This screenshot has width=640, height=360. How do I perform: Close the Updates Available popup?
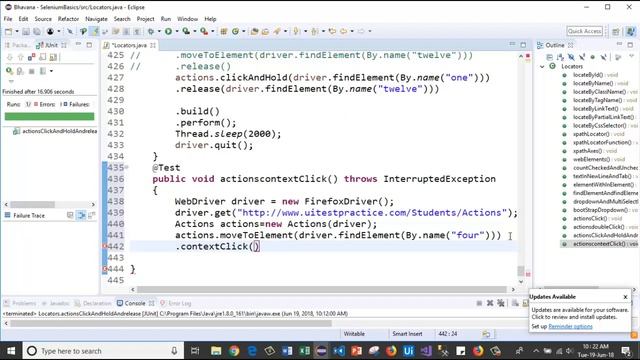[x=625, y=297]
